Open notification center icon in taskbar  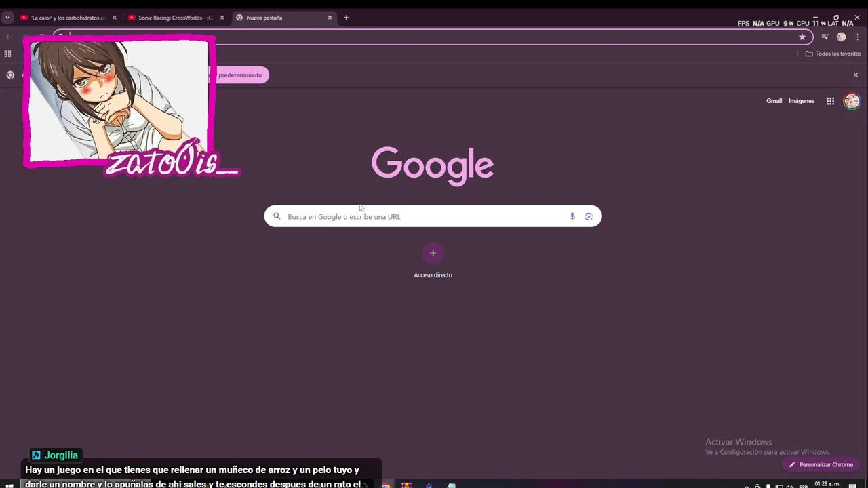coord(853,485)
